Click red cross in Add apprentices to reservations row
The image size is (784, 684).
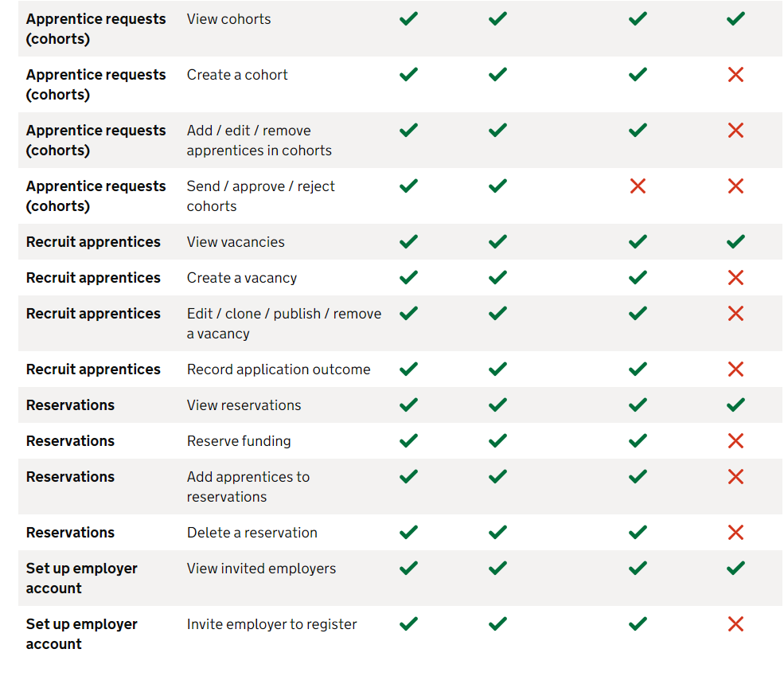pos(735,477)
